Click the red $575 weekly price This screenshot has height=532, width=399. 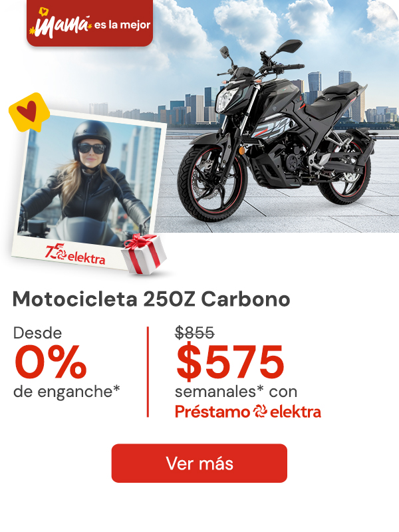(x=230, y=362)
